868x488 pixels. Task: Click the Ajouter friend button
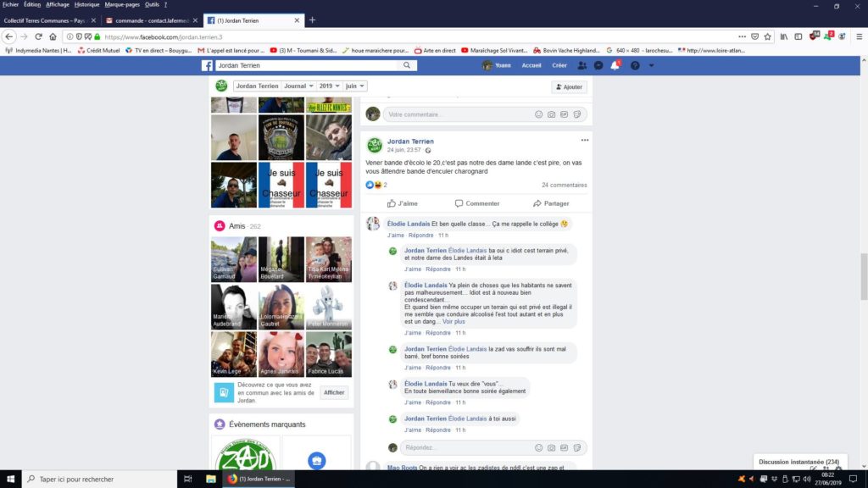point(569,87)
